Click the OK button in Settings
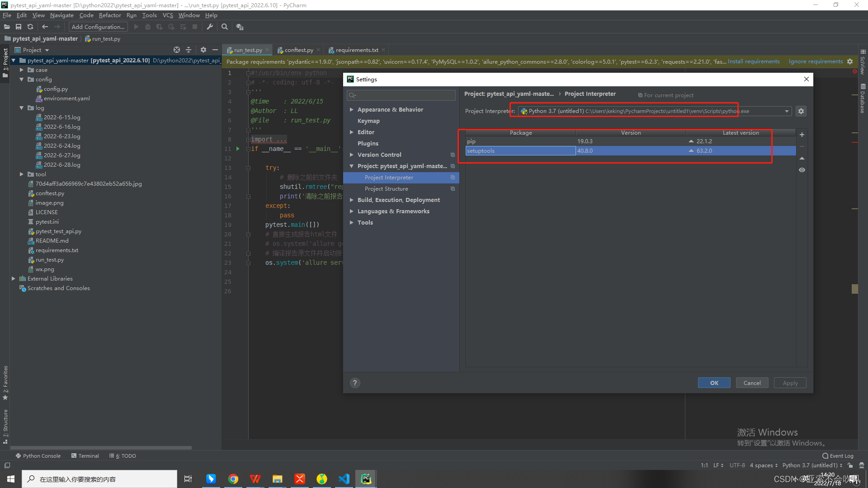868x488 pixels. point(714,383)
